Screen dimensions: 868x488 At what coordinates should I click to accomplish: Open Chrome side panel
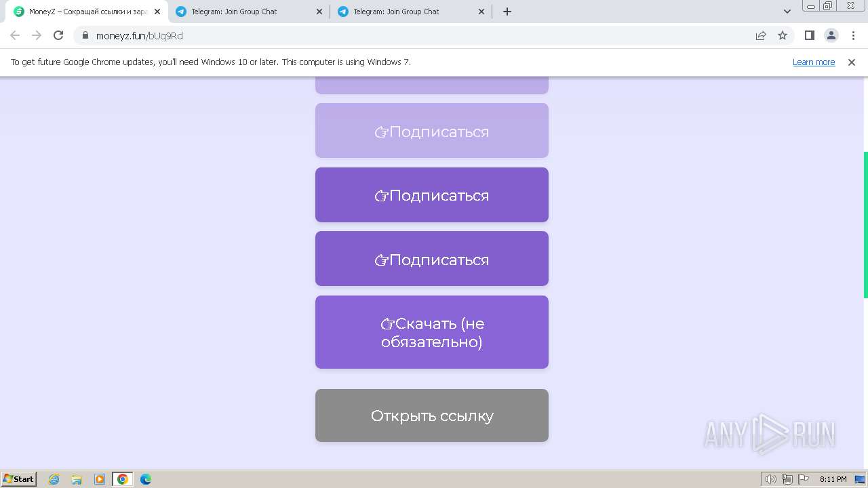coord(809,35)
